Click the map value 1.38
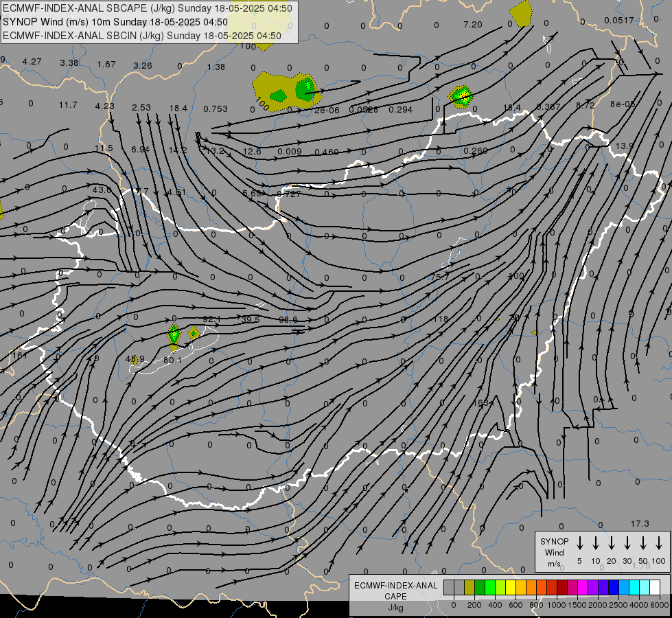Screen dimensions: 672x618 (x=216, y=67)
